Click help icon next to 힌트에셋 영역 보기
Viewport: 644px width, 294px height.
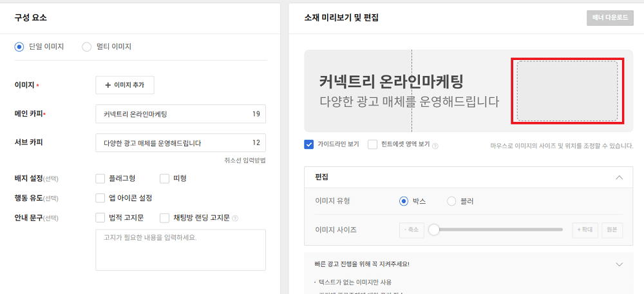tap(435, 145)
